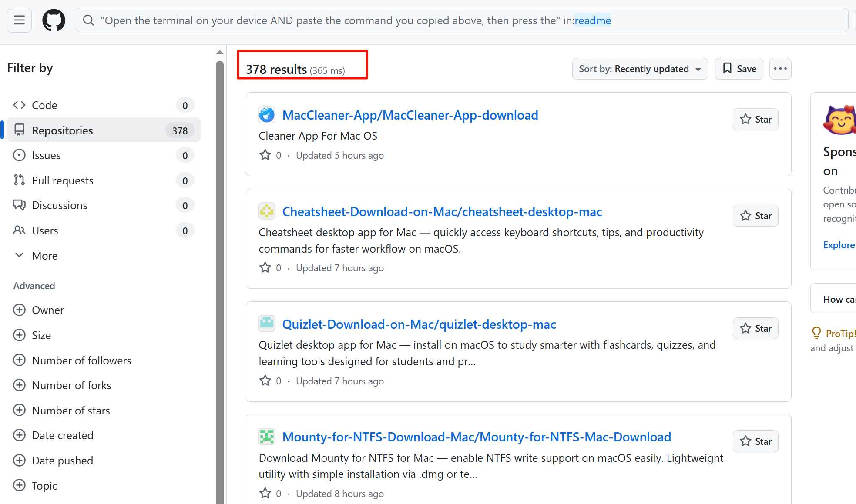Star the quizlet-desktop-mac repository
Image resolution: width=856 pixels, height=504 pixels.
[x=755, y=328]
